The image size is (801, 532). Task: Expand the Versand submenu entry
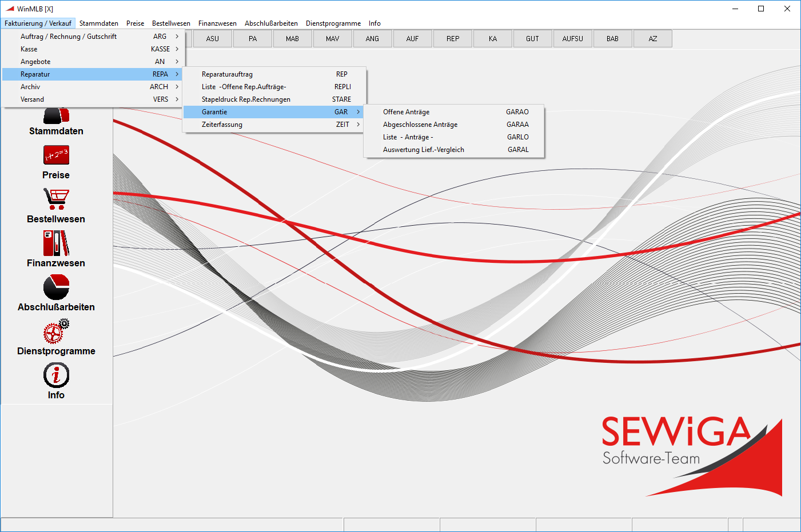[92, 99]
